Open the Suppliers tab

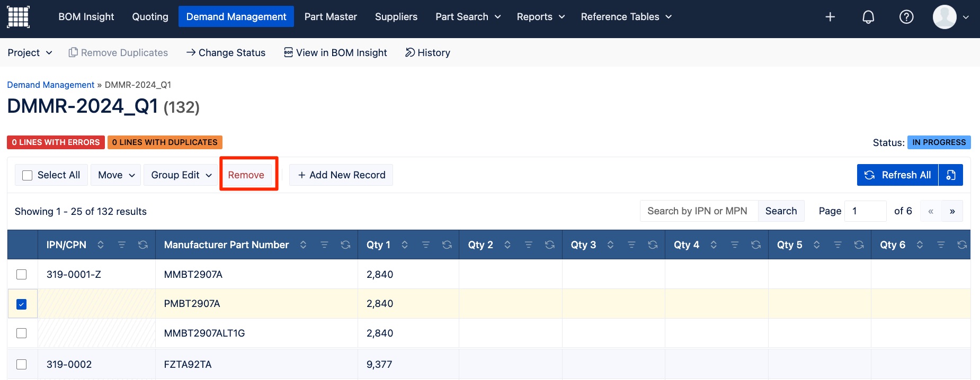click(x=396, y=17)
